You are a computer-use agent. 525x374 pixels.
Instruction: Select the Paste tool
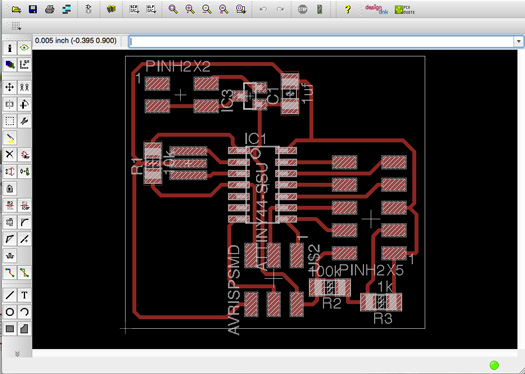[10, 138]
